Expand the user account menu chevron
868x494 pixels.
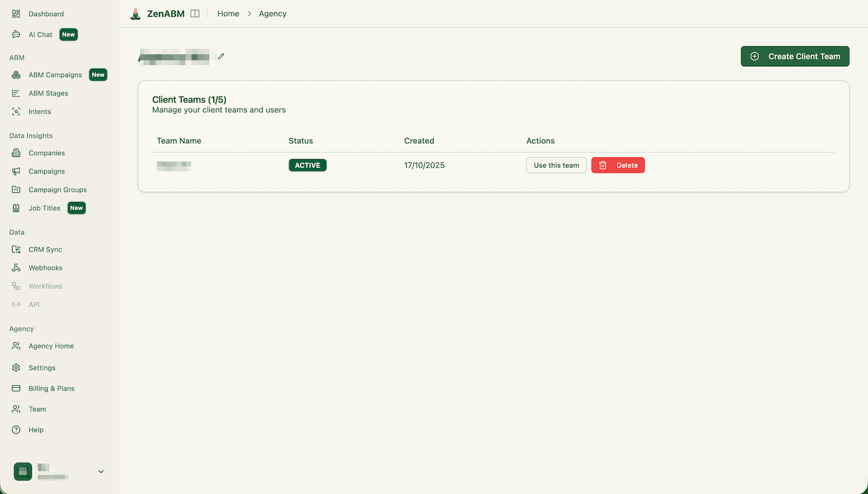pos(101,472)
